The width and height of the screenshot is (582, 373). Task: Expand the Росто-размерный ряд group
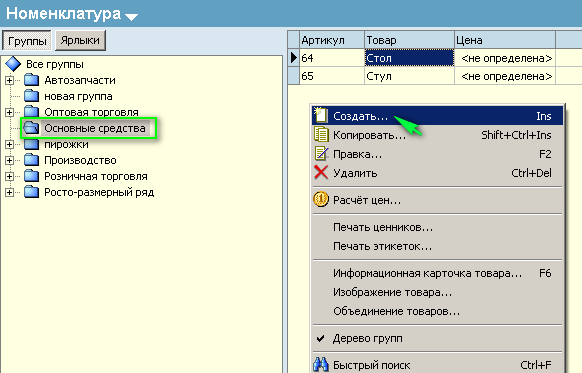[9, 192]
